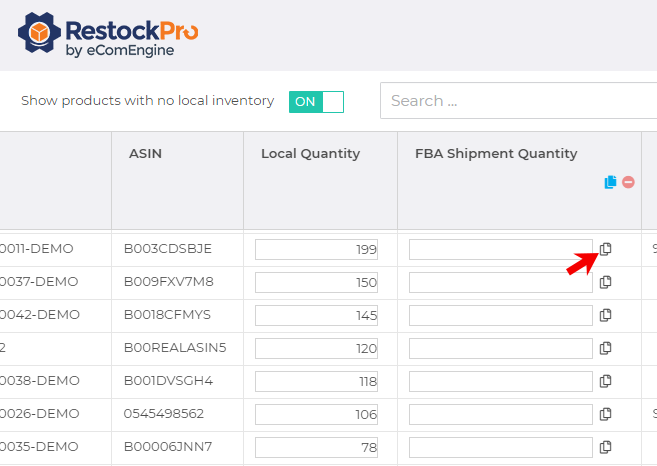657x466 pixels.
Task: Click FBA Shipment Quantity field for B003CDSBJE
Action: pyautogui.click(x=500, y=249)
